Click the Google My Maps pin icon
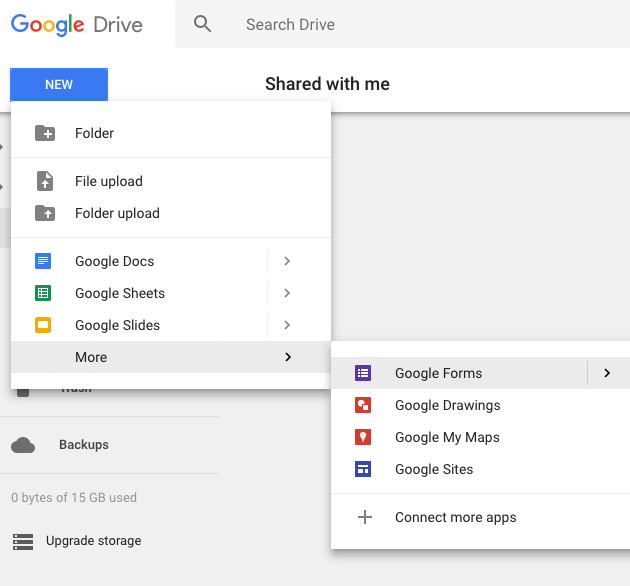This screenshot has height=586, width=630. click(363, 437)
